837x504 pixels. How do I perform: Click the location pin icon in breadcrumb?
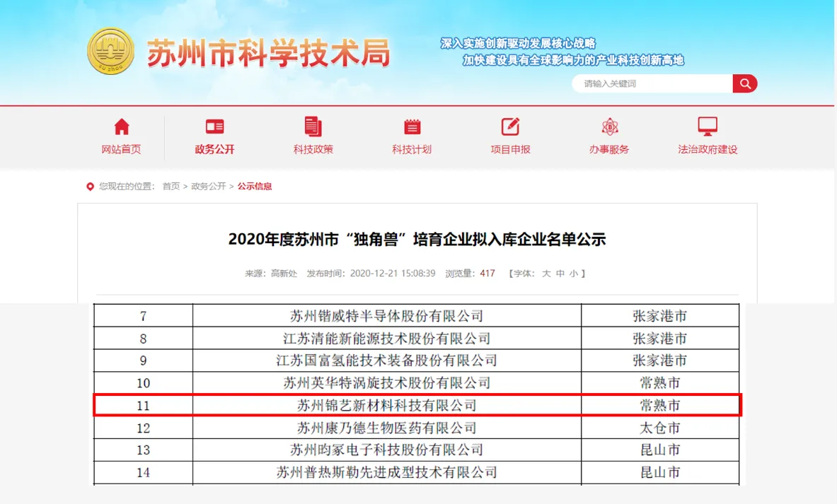pos(90,187)
